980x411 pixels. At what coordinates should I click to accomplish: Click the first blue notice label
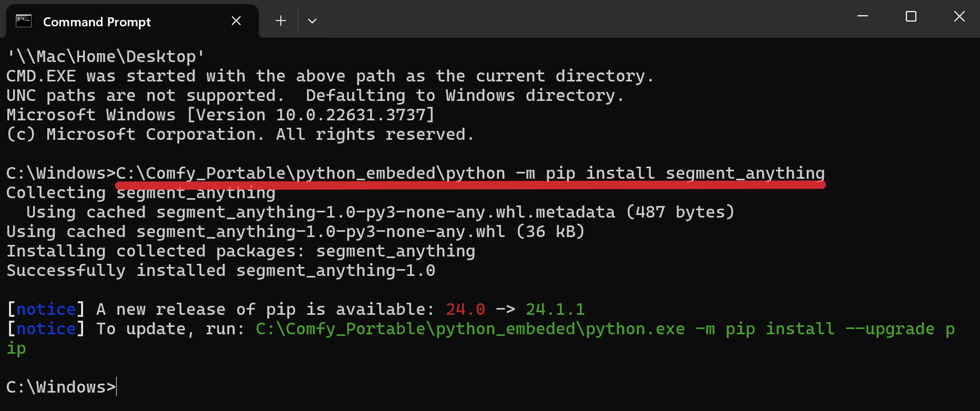click(x=46, y=309)
